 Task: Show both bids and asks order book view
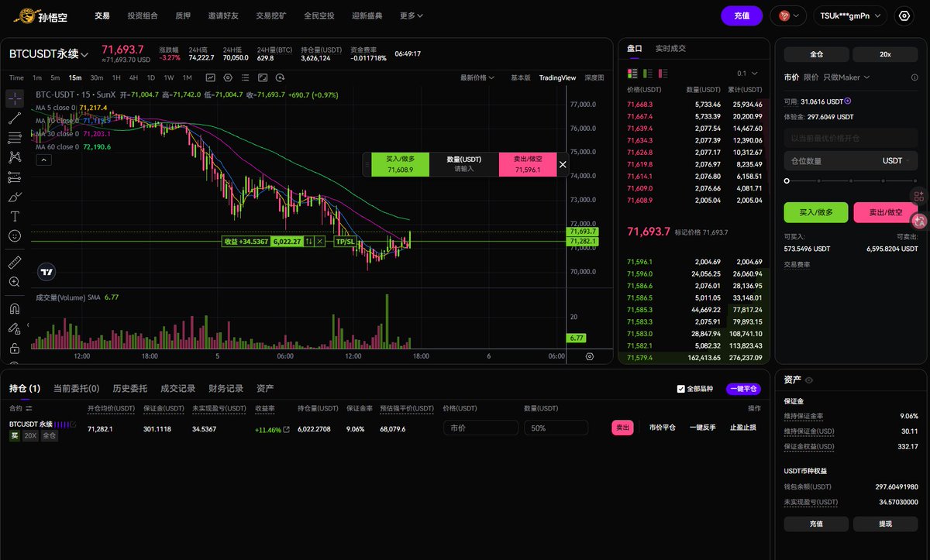point(632,73)
